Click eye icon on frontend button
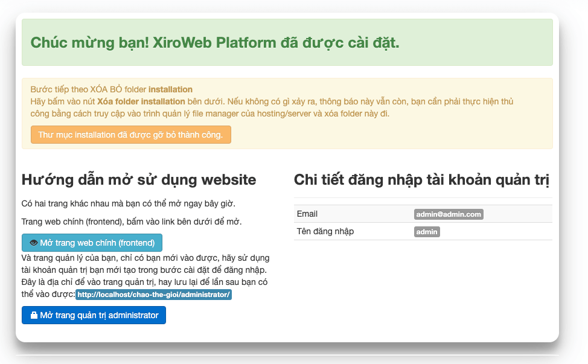Viewport: 588px width, 364px height. 33,243
